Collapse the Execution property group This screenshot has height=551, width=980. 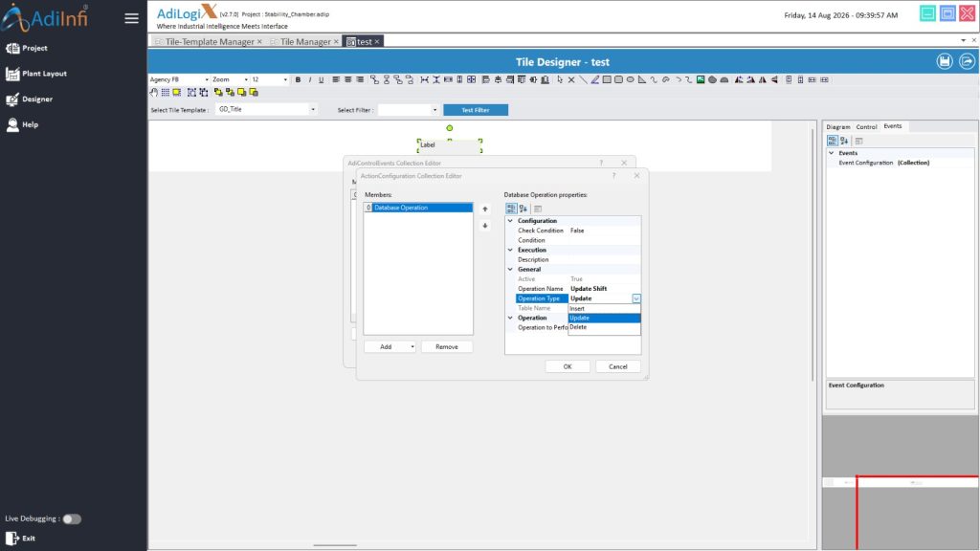click(x=510, y=250)
